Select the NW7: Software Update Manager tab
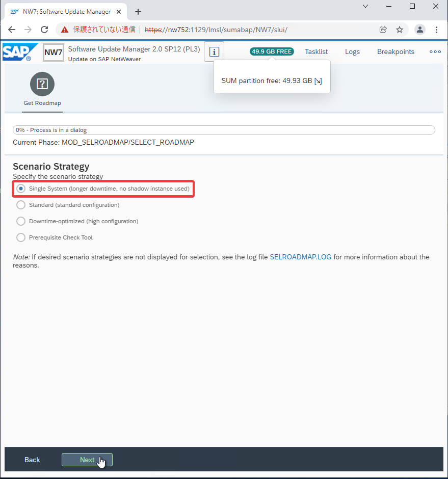448x479 pixels. 66,12
